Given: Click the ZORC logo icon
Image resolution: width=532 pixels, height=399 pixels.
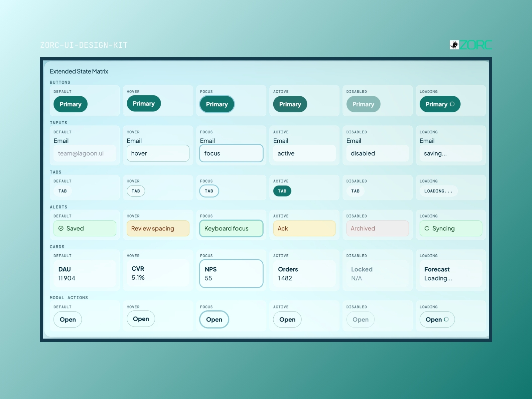Looking at the screenshot, I should (x=454, y=45).
